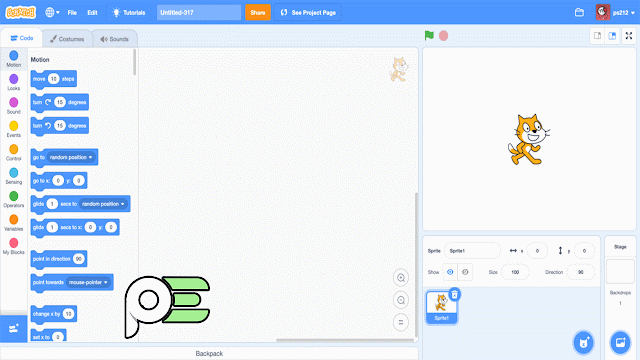Screen dimensions: 640x360
Task: Click the green flag to run
Action: click(x=429, y=36)
